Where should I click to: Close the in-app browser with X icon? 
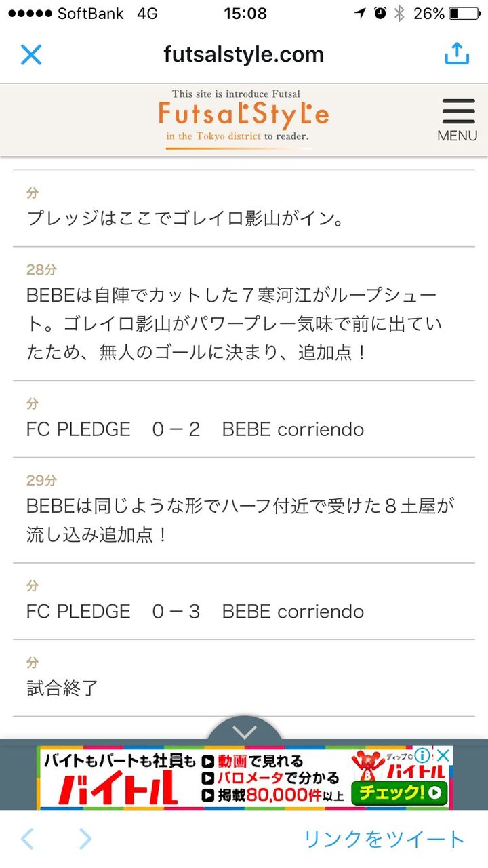[31, 55]
